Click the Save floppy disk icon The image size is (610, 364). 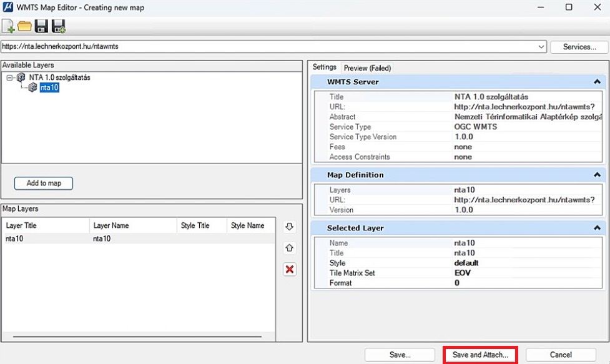(41, 26)
